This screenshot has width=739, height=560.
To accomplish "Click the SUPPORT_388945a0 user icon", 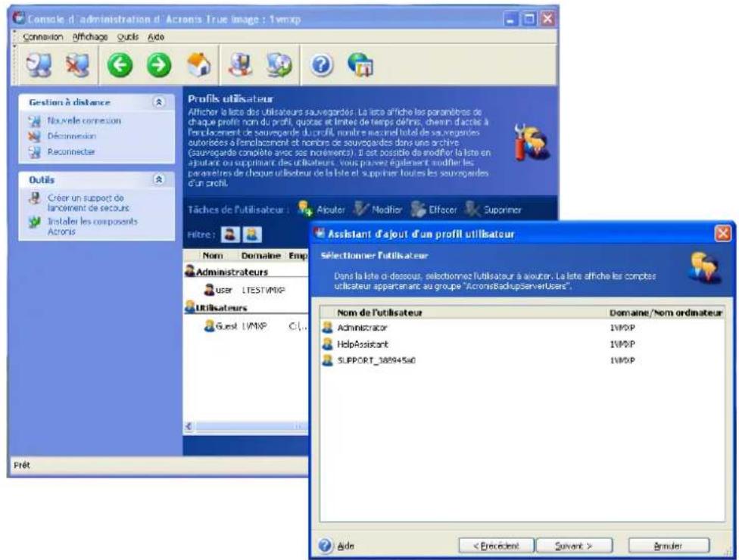I will coord(328,360).
